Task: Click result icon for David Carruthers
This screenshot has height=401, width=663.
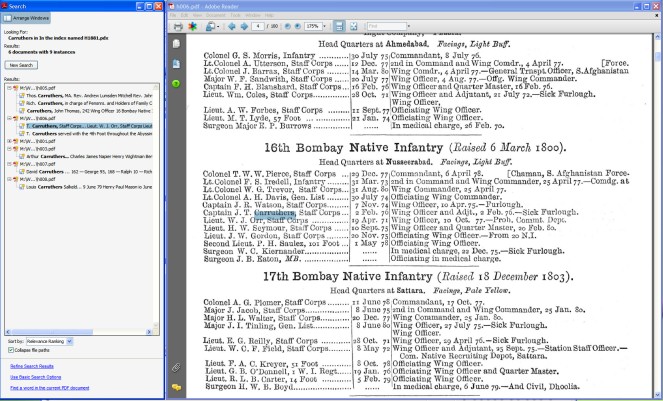Action: pos(22,172)
